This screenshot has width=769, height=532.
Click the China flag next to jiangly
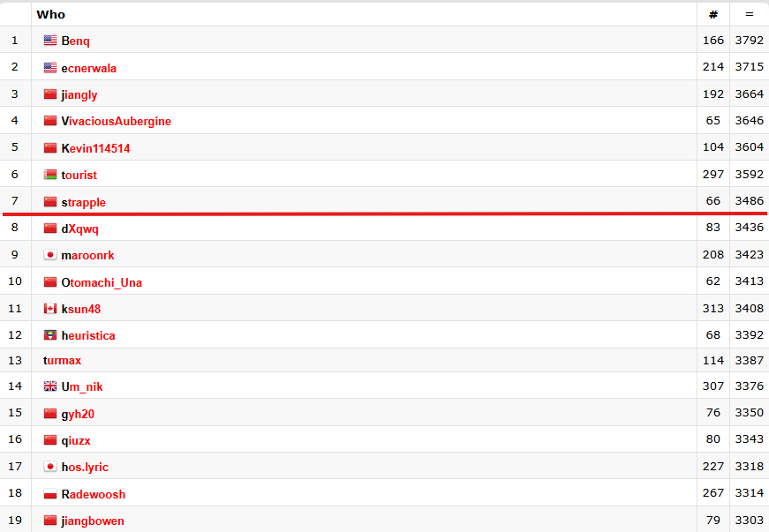coord(50,94)
